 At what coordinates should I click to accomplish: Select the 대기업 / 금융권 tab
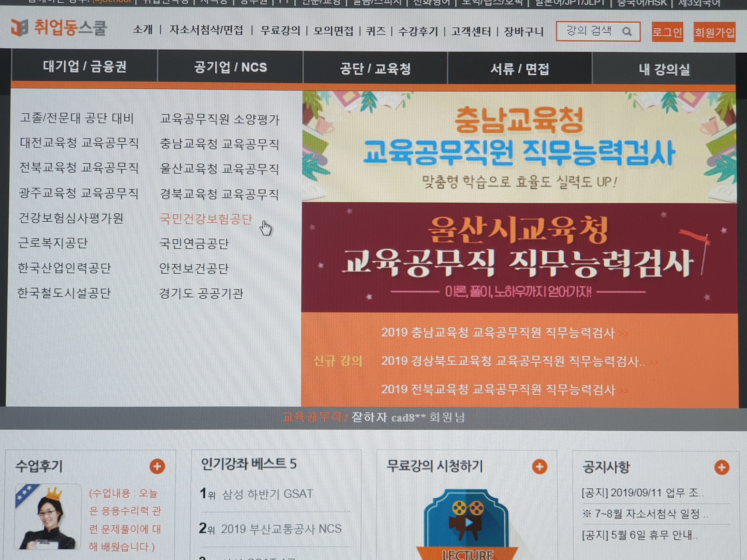pyautogui.click(x=84, y=66)
